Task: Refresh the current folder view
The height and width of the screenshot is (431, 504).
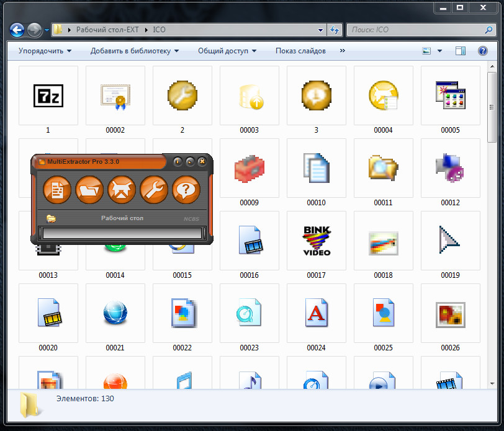Action: coord(335,30)
